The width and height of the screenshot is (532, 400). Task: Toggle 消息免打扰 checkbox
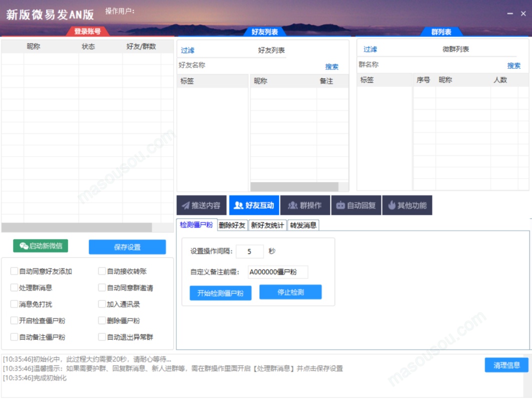coord(14,303)
